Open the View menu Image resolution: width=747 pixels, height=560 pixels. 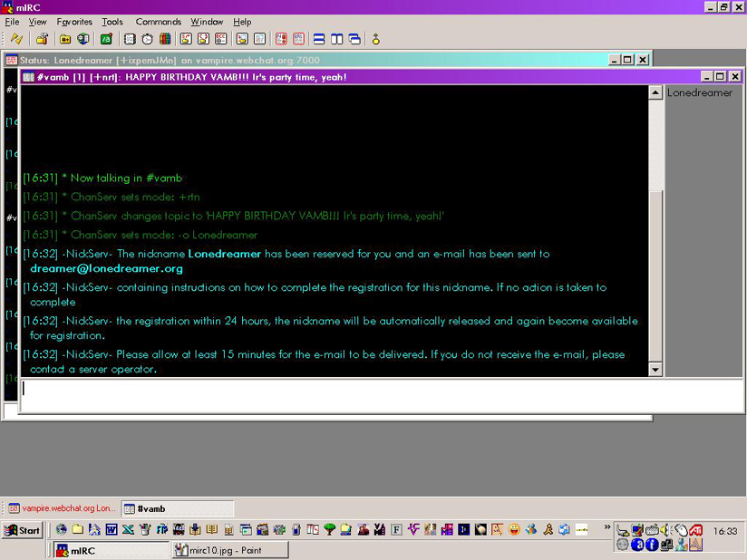[x=38, y=22]
